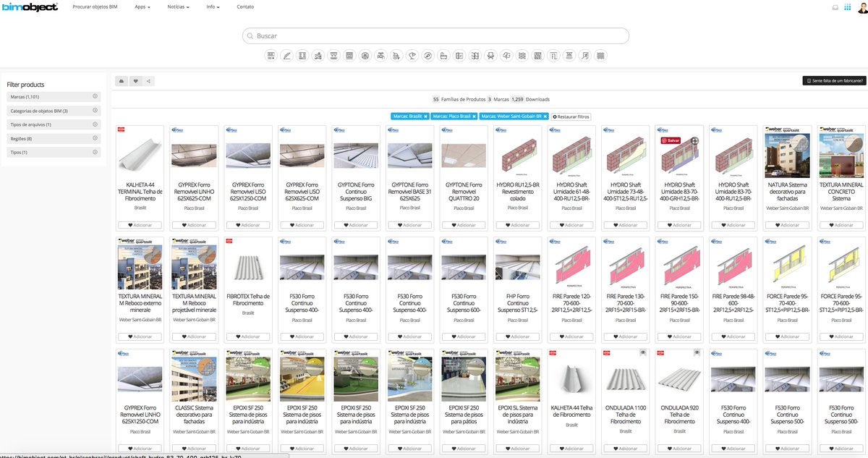Click Adicionar on GYPTONE QUATTRO 20 card
The height and width of the screenshot is (458, 868).
(x=464, y=225)
